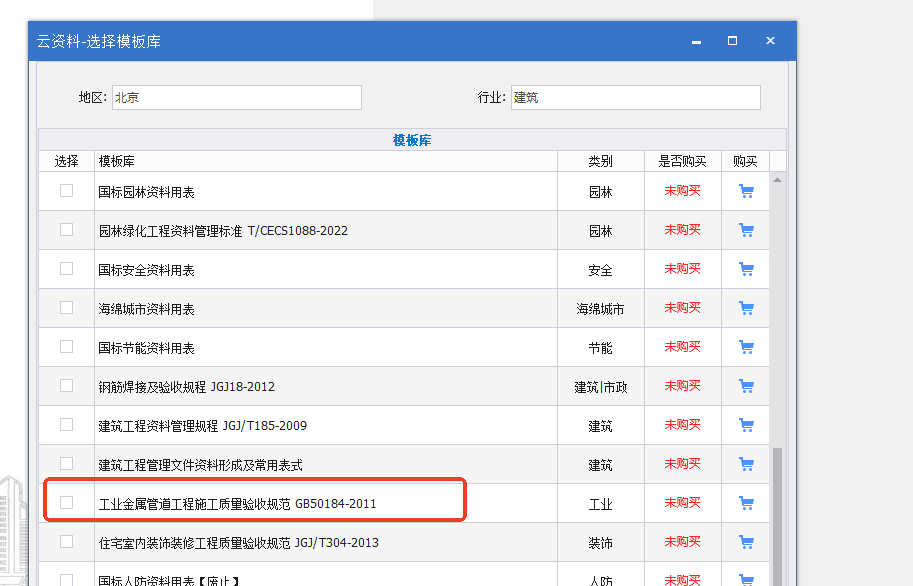This screenshot has height=586, width=913.
Task: Tick checkbox for 工业金属管道工程施工质量验收规范 GB50184-2011
Action: (67, 502)
